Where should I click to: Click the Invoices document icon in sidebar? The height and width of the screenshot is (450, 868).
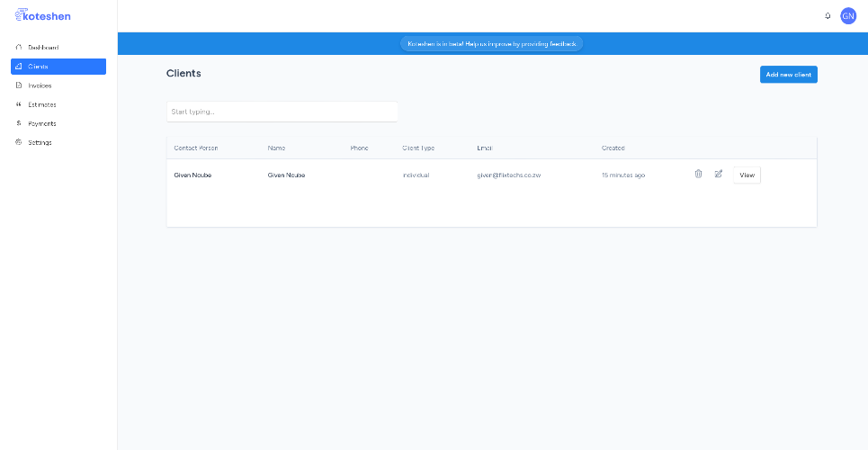[x=19, y=85]
